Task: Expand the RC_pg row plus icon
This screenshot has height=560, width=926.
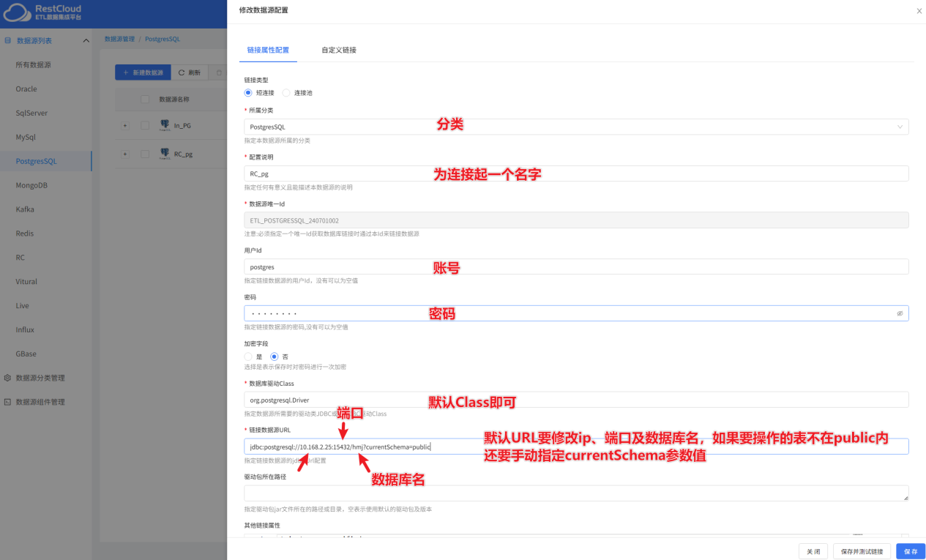Action: (x=124, y=154)
